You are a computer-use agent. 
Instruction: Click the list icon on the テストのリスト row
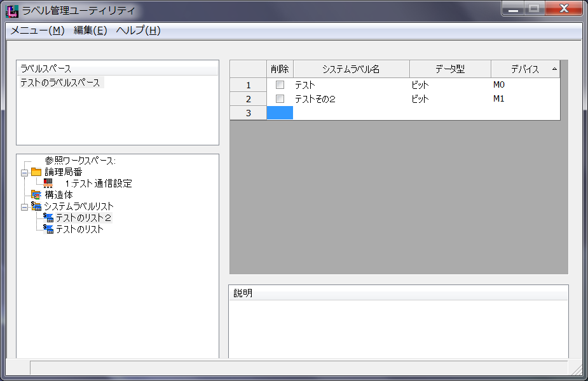pos(48,229)
